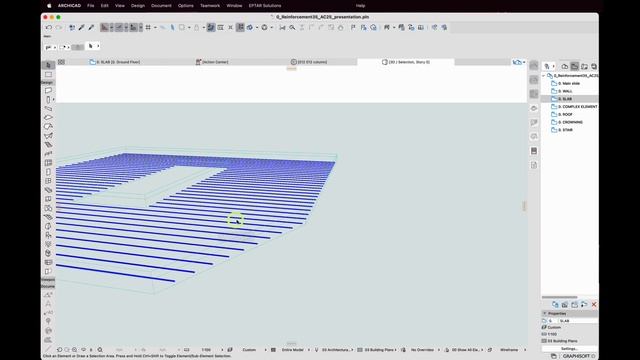Switch Navigator to the Project Map icon
The height and width of the screenshot is (360, 640).
tap(565, 66)
